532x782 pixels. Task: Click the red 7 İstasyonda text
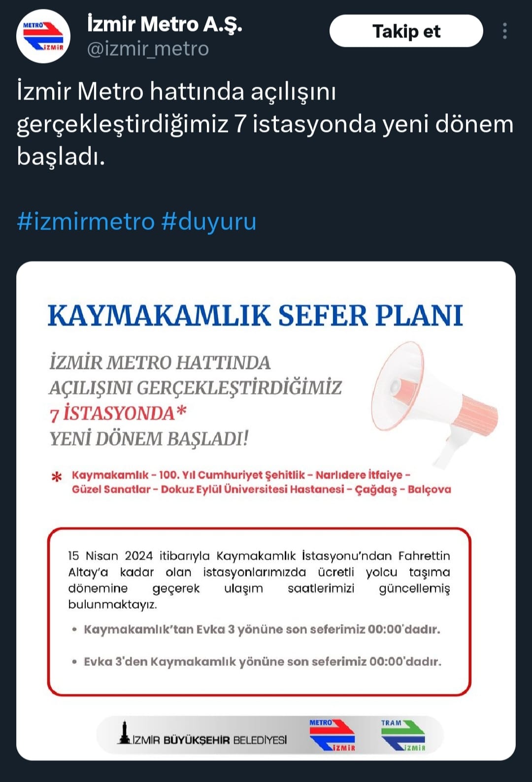pyautogui.click(x=118, y=413)
